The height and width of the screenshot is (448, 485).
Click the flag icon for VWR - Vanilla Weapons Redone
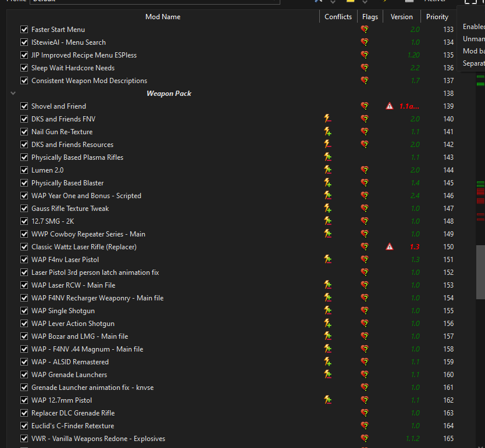[x=365, y=439]
